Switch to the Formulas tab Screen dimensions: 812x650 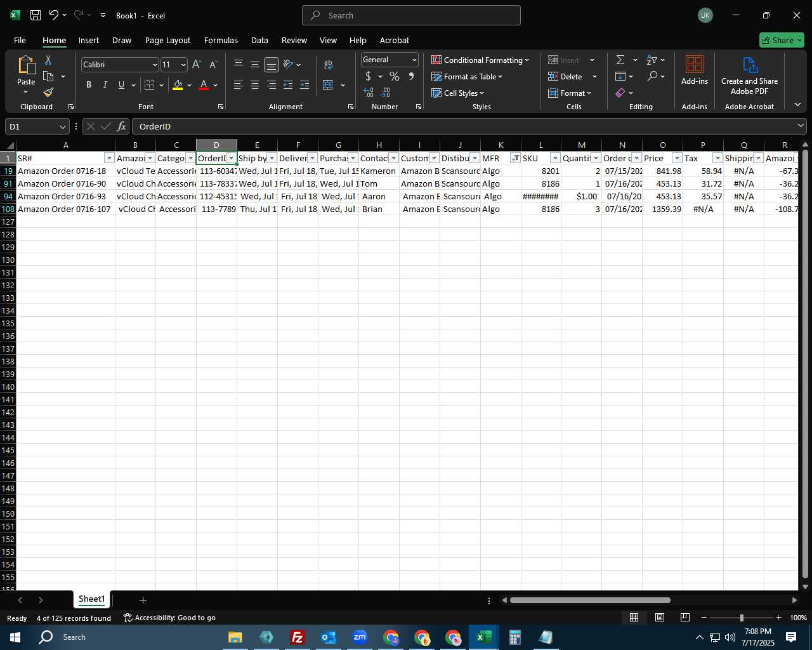221,40
